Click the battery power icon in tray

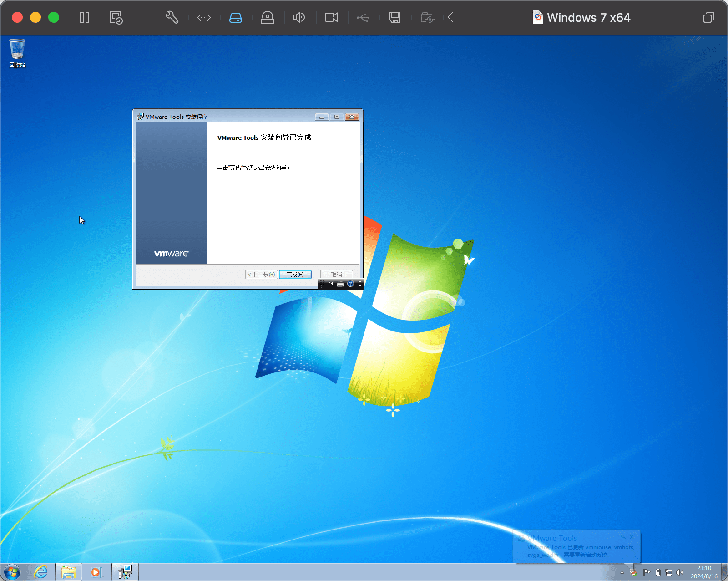(x=658, y=572)
